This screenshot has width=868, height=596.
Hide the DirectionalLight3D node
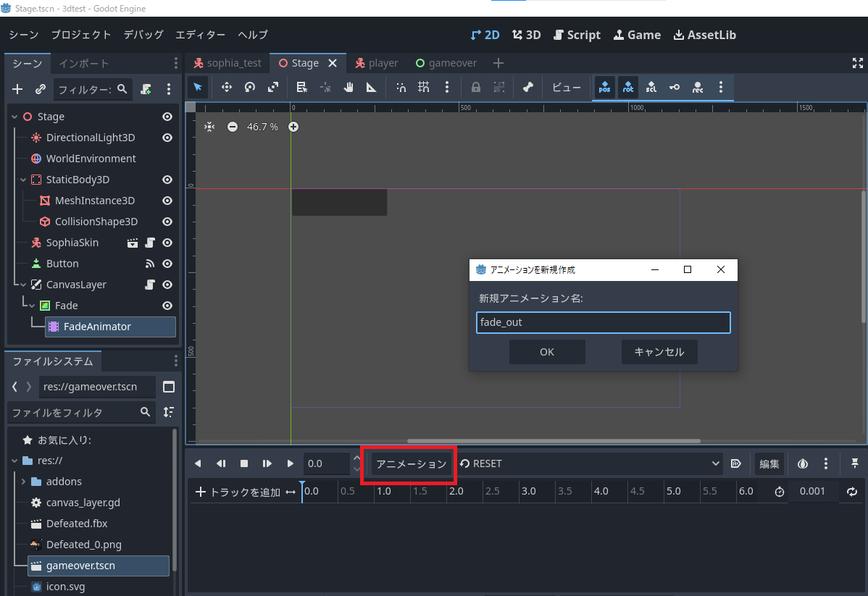point(167,138)
